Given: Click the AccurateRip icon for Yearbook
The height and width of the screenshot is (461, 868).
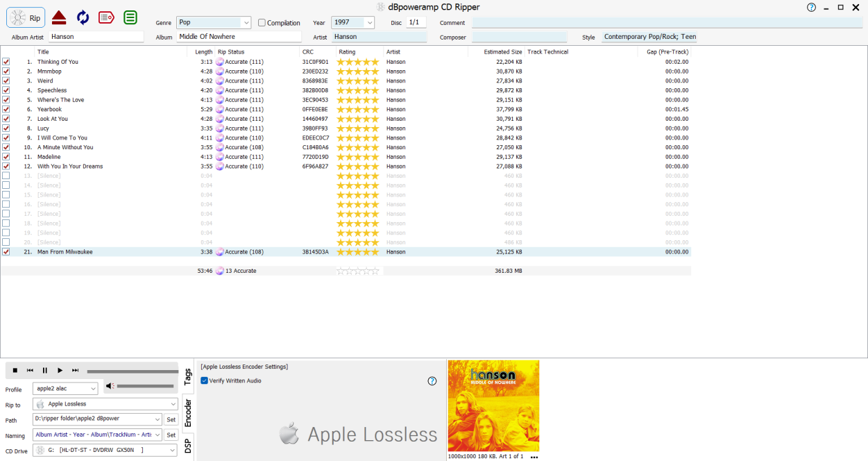Looking at the screenshot, I should point(219,109).
